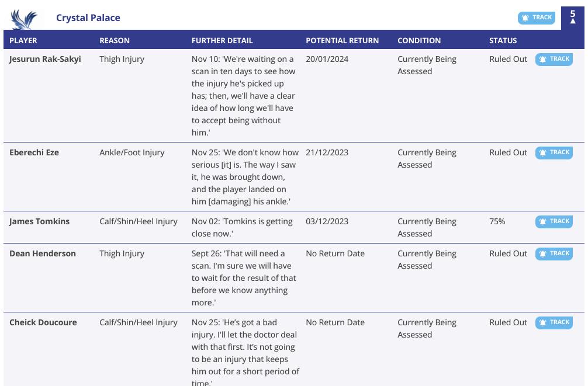Track Dean Henderson injury updates
The image size is (588, 386).
(x=554, y=253)
